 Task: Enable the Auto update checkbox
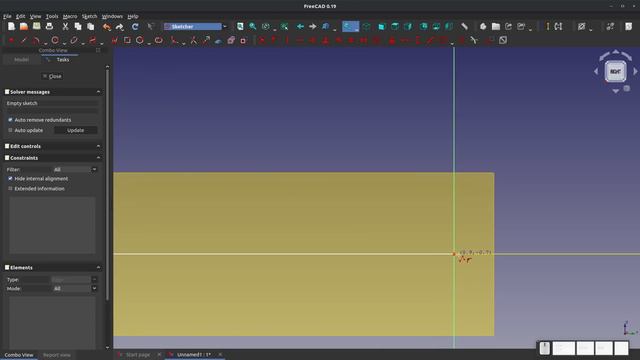pos(10,130)
